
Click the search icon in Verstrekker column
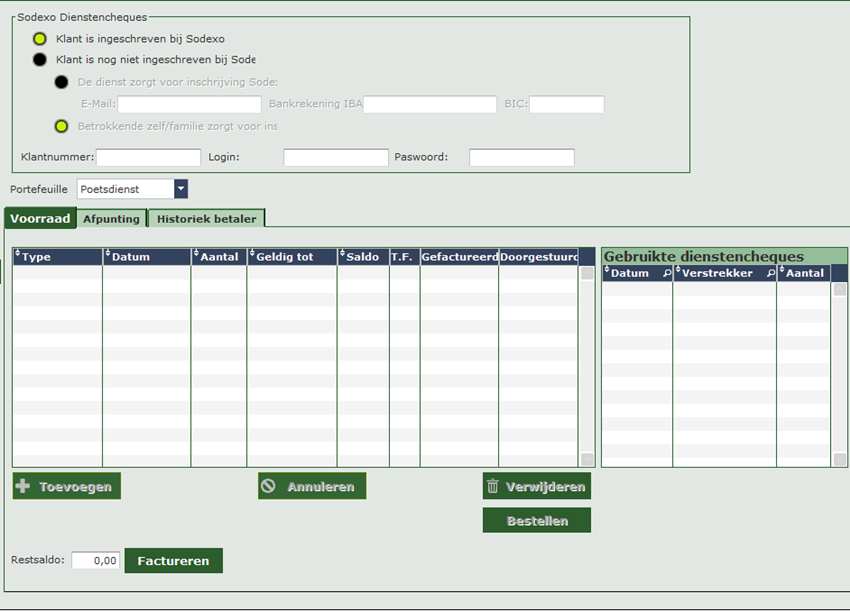click(770, 273)
